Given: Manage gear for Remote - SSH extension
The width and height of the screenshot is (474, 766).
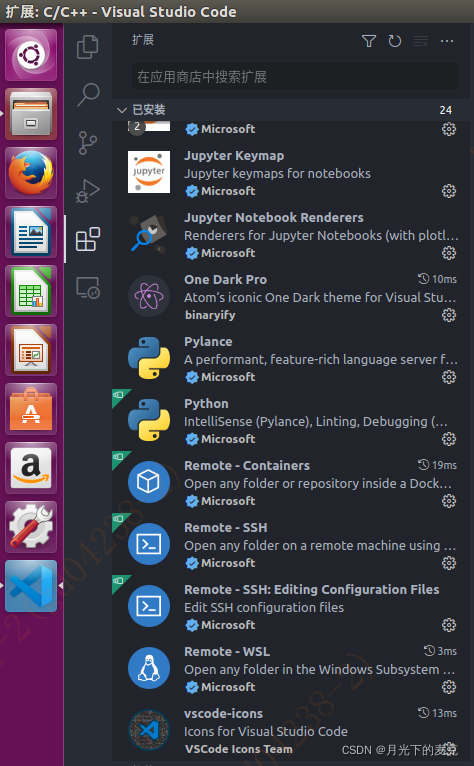Looking at the screenshot, I should (x=449, y=563).
